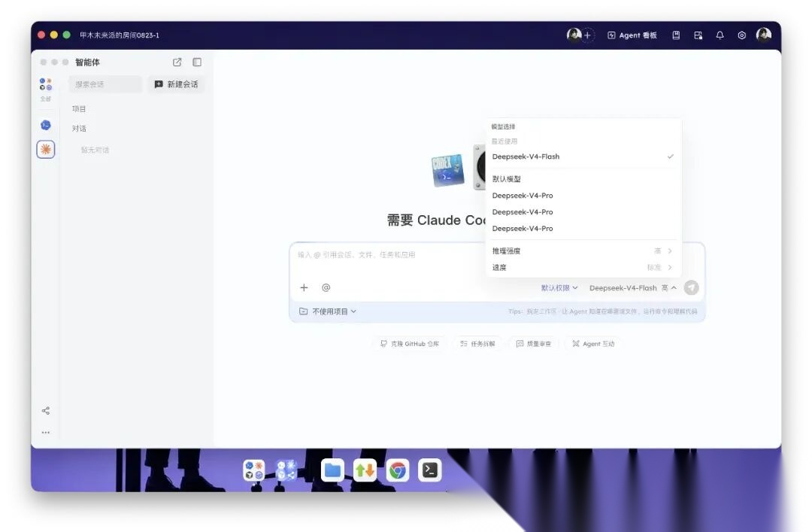Open the agents app icon in dock
The width and height of the screenshot is (812, 532).
tap(254, 470)
